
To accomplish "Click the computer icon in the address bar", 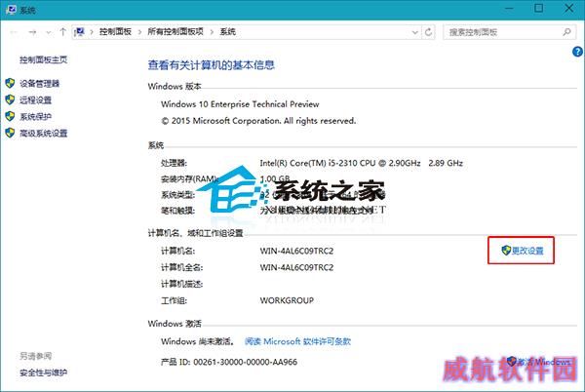I will (x=80, y=32).
